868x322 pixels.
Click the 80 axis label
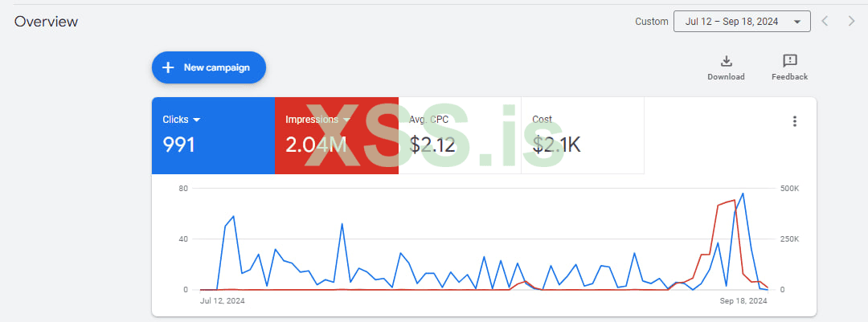coord(183,189)
